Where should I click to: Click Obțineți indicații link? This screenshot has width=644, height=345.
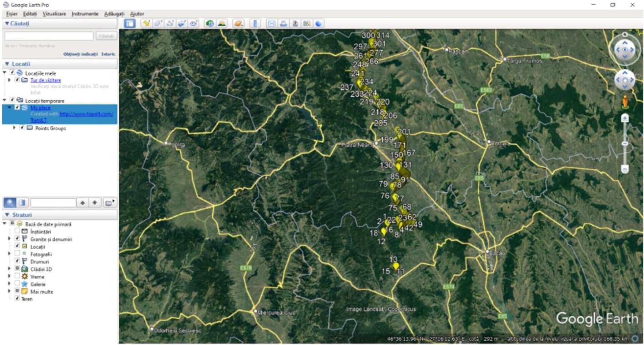(x=80, y=54)
